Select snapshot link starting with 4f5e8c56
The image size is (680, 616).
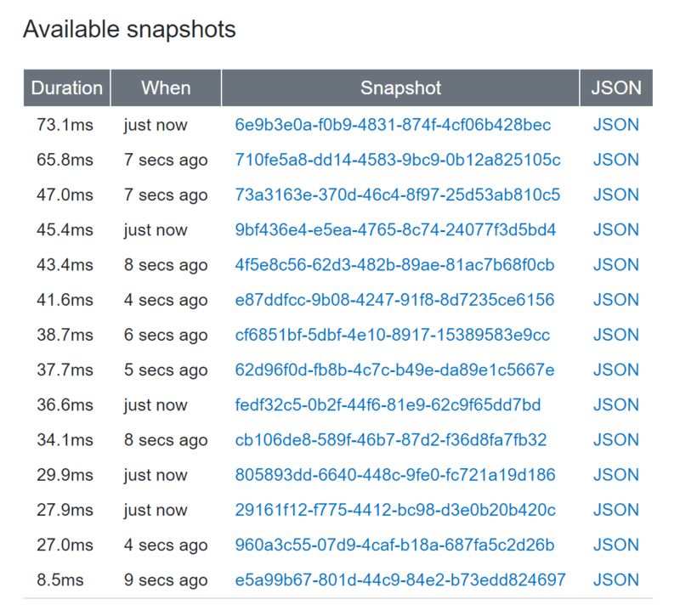click(394, 265)
